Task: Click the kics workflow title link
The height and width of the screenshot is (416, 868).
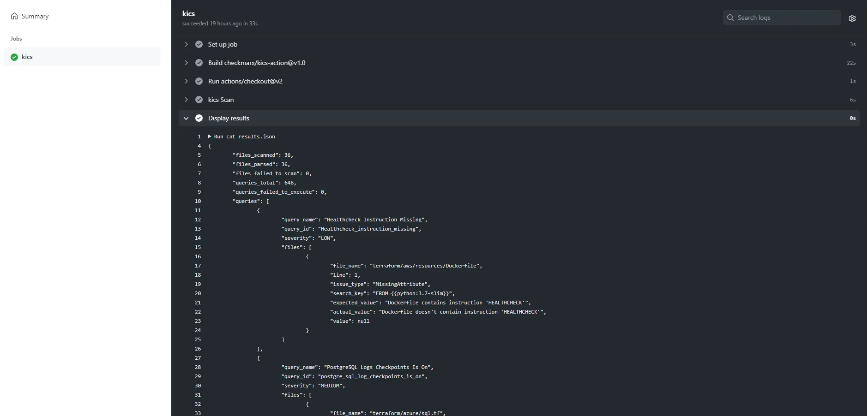Action: (x=188, y=13)
